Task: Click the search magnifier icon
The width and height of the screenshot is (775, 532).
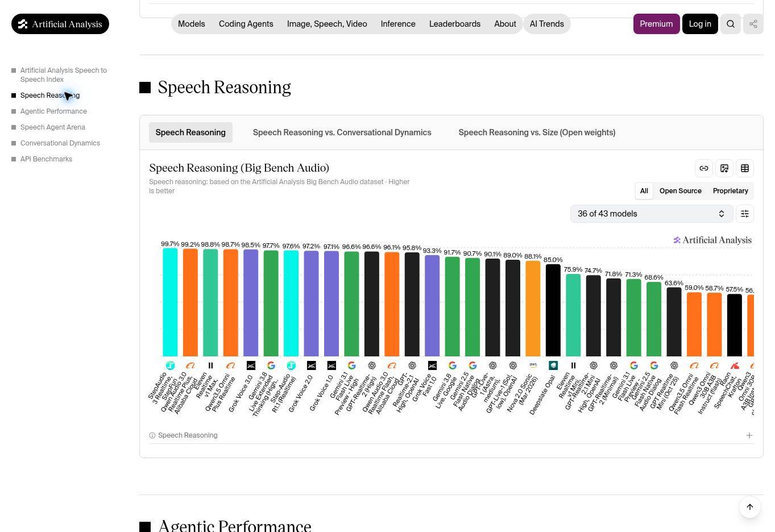Action: point(731,24)
